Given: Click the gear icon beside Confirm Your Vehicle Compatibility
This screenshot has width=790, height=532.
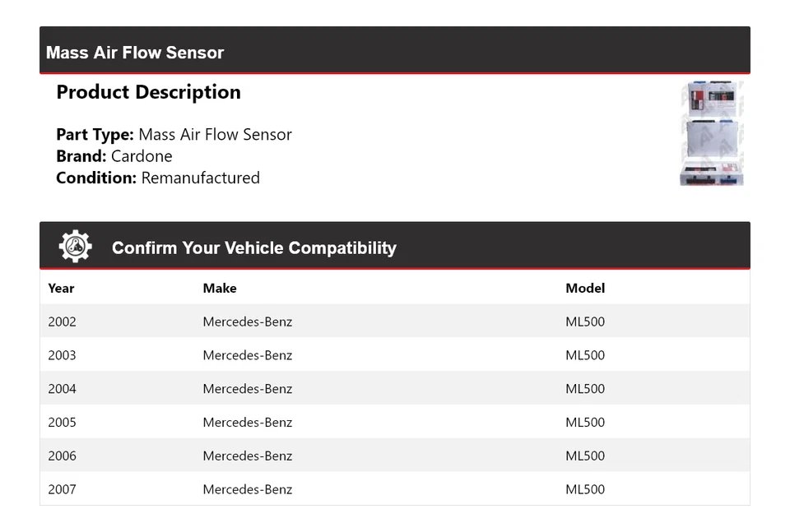Looking at the screenshot, I should pyautogui.click(x=75, y=247).
